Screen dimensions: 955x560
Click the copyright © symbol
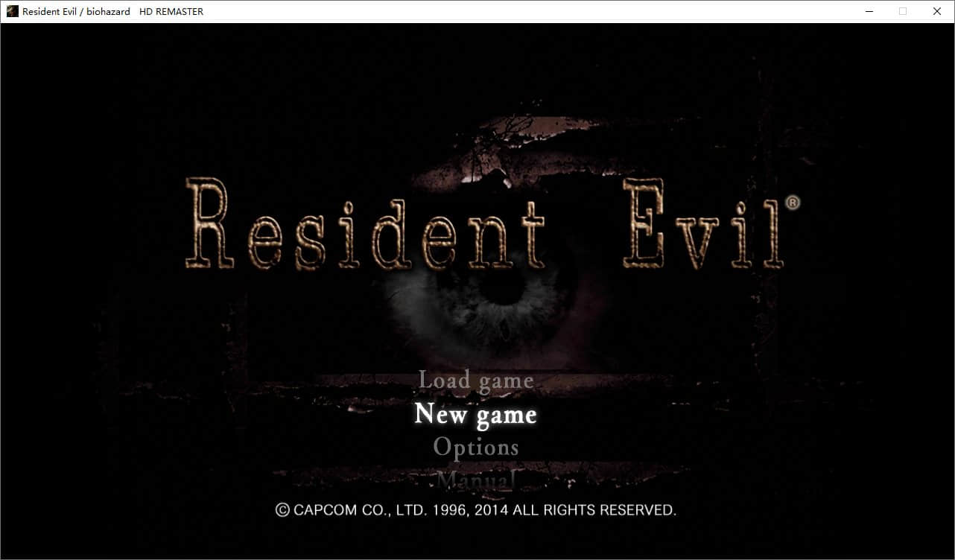tap(282, 510)
